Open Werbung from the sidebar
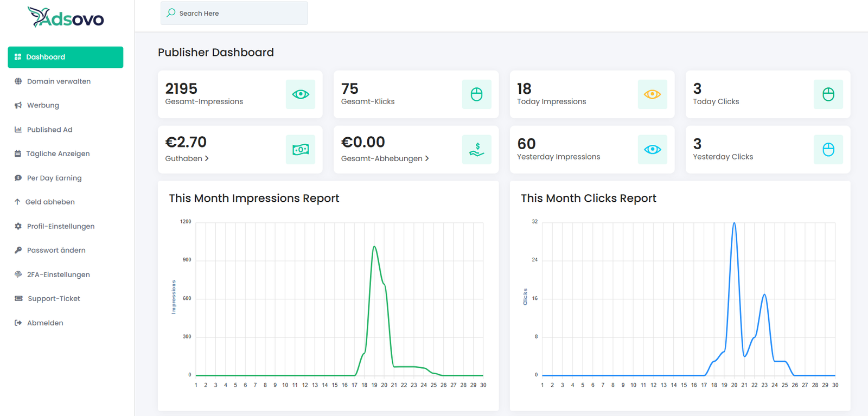Viewport: 868px width, 416px height. 43,105
